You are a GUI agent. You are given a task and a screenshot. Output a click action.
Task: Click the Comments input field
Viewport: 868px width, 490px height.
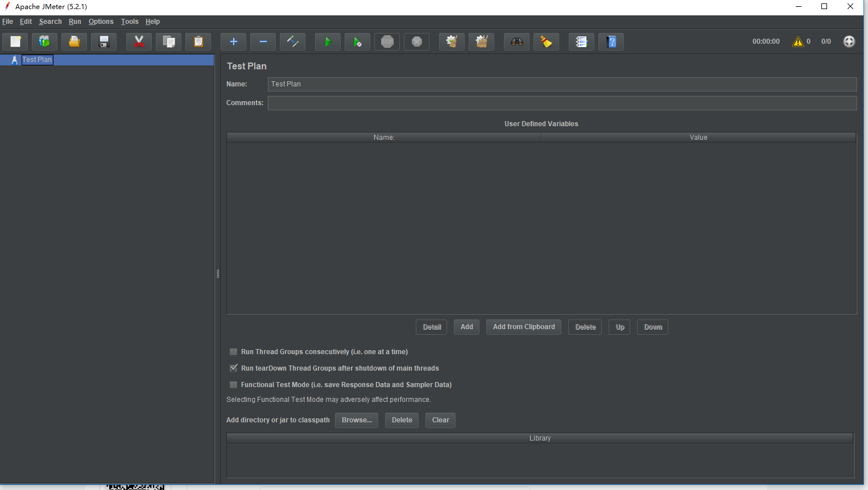coord(562,103)
